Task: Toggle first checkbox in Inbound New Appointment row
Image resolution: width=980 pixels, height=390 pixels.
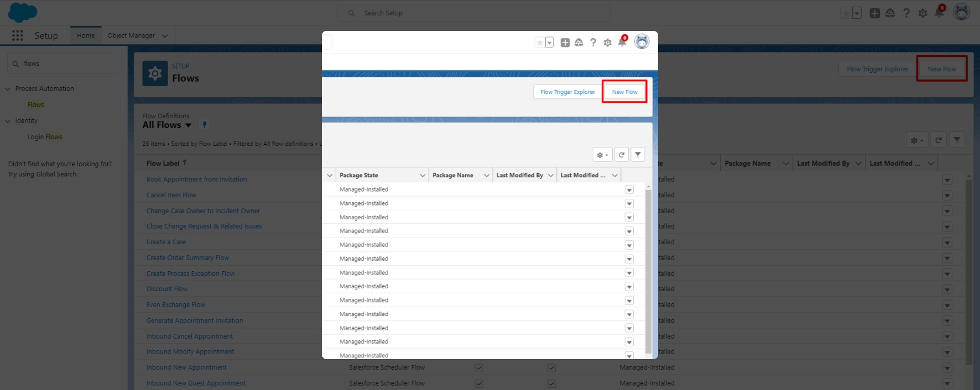Action: (x=479, y=368)
